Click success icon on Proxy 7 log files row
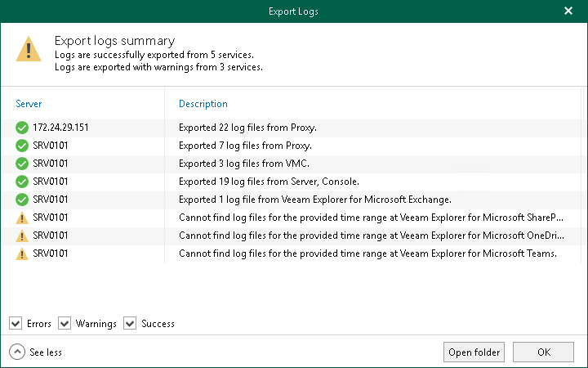 (22, 146)
